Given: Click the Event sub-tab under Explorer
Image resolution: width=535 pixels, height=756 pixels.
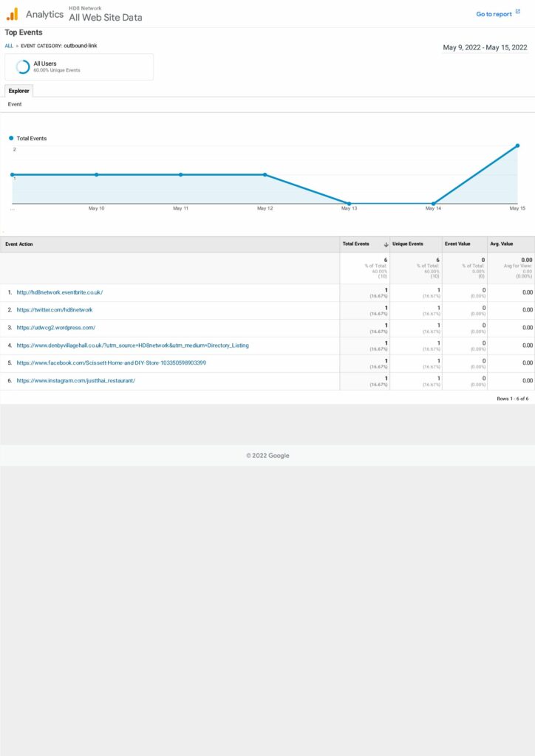Looking at the screenshot, I should pos(15,105).
